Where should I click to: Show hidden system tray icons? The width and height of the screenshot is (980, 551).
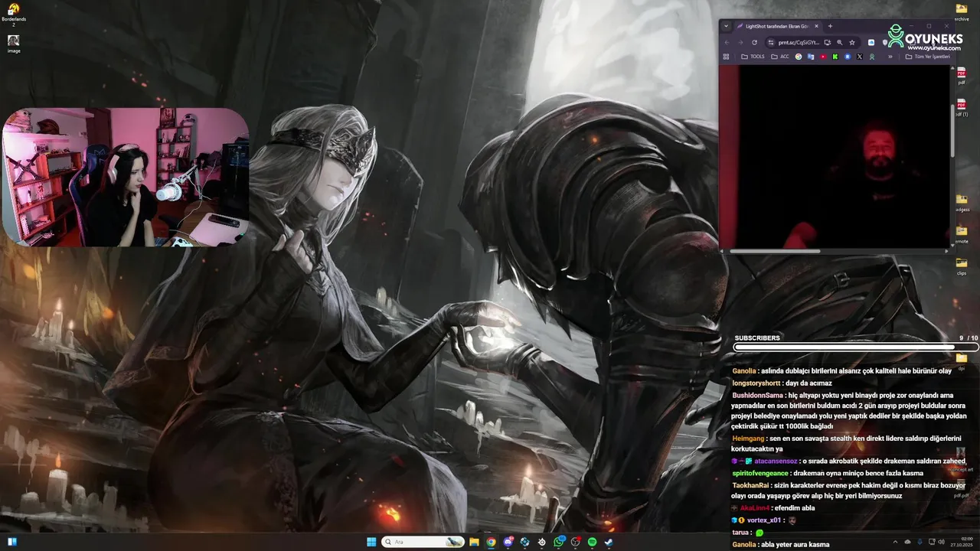pyautogui.click(x=895, y=542)
